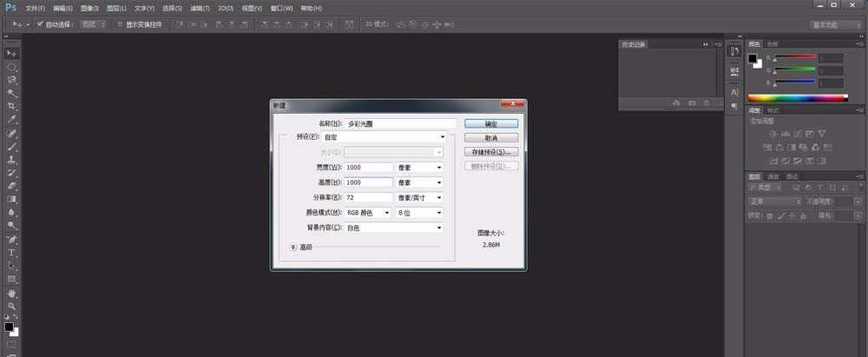
Task: Open the 图像 menu
Action: pos(89,7)
